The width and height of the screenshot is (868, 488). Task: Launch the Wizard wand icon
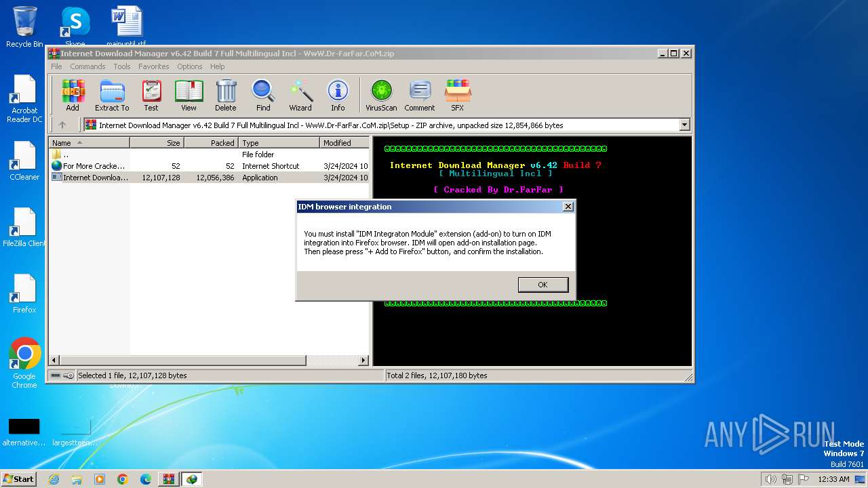click(300, 95)
